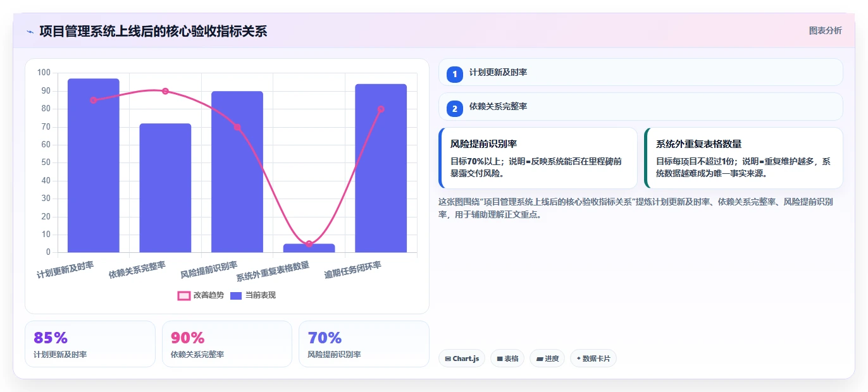Click the chart title 项目管理系统上线后的核心验收指标关系
Viewport: 868px width, 392px height.
[153, 31]
